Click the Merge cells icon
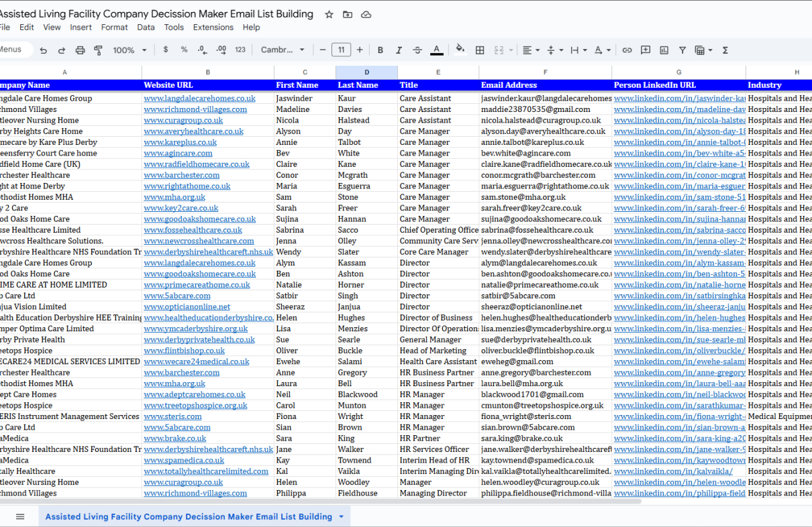812x527 pixels. pos(499,50)
